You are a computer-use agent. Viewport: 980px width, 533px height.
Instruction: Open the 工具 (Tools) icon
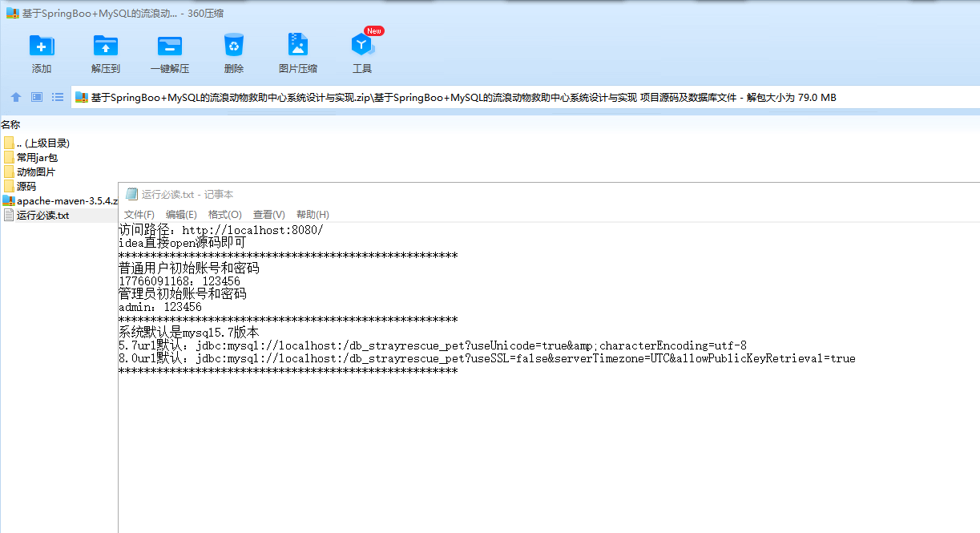click(x=362, y=46)
